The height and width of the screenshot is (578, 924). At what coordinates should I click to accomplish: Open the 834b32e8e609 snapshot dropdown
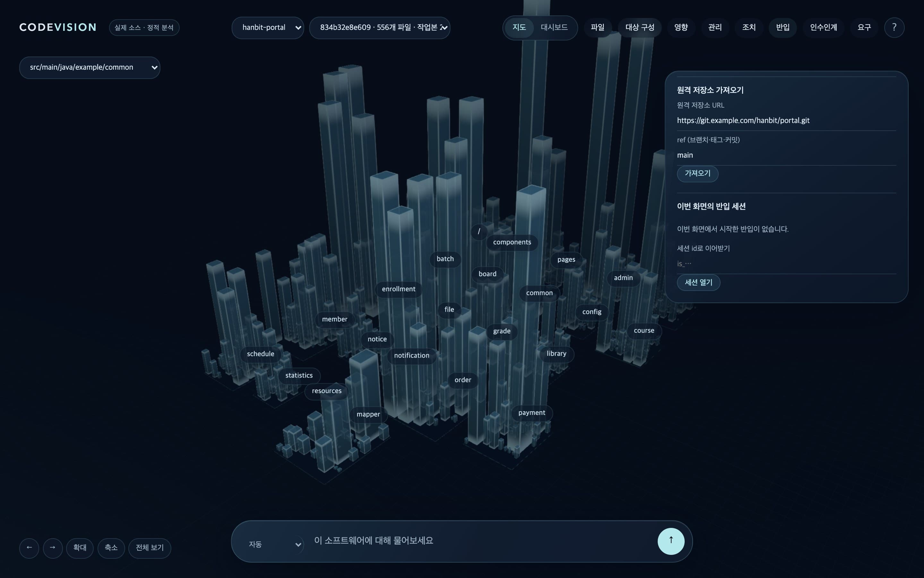coord(380,28)
